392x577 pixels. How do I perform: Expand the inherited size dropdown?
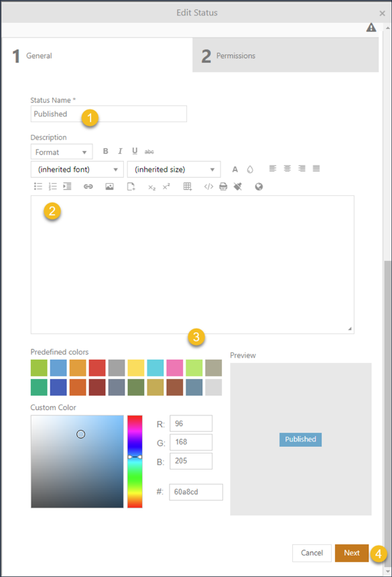[x=174, y=169]
